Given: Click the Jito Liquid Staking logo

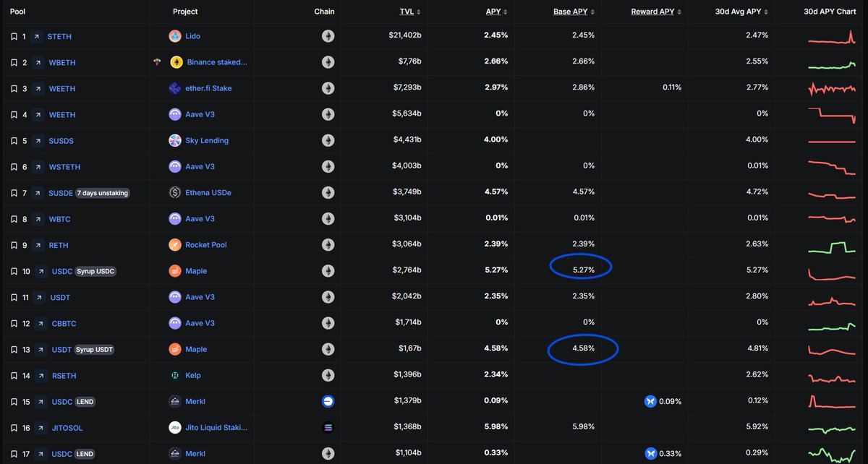Looking at the screenshot, I should click(175, 428).
